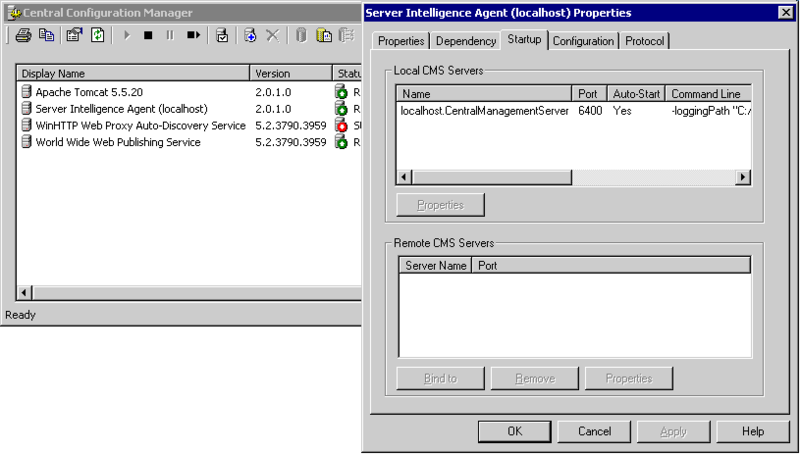Select World Wide Web Publishing Service

(118, 142)
